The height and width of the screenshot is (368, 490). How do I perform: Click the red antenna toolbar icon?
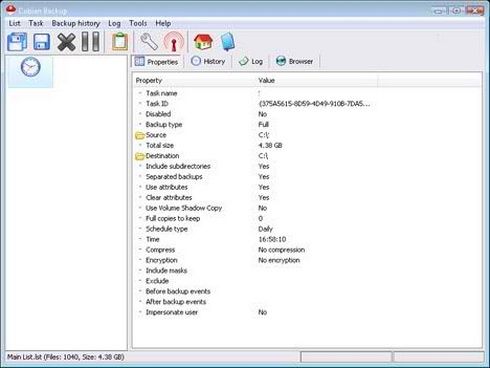pyautogui.click(x=174, y=42)
